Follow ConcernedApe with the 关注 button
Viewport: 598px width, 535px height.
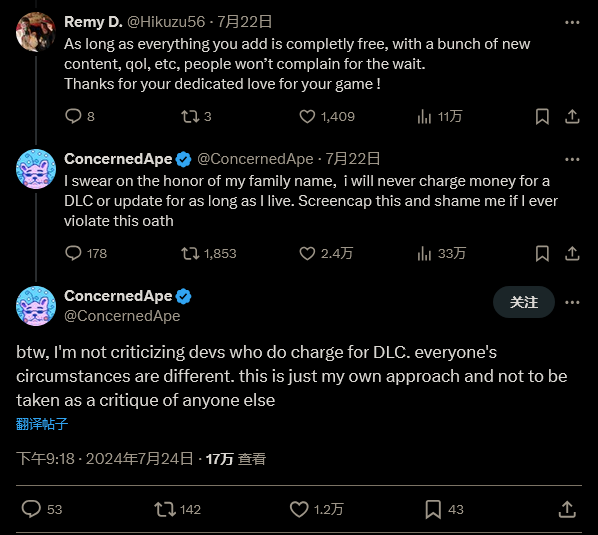(x=524, y=302)
